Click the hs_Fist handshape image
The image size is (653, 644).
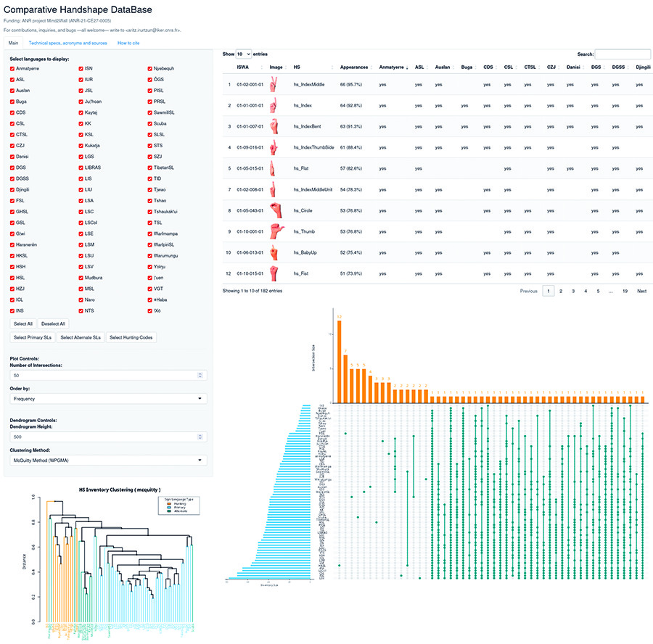(x=275, y=274)
